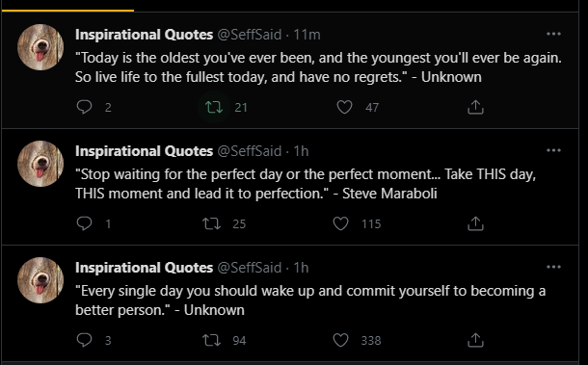Share the "Today is the oldest" tweet
Viewport: 588px width, 365px height.
click(475, 107)
